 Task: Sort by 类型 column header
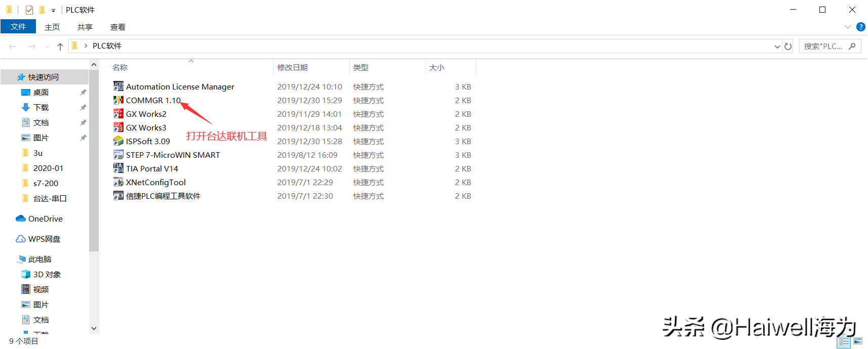tap(361, 67)
